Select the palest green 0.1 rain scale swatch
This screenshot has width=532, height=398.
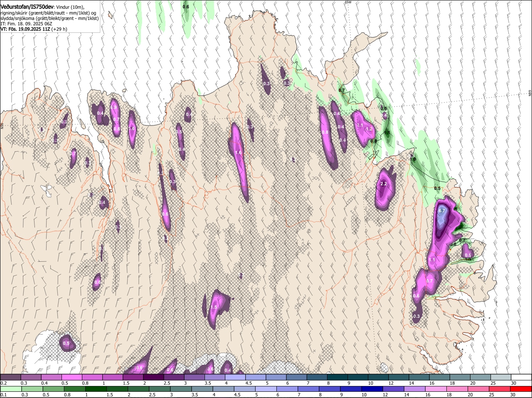(11, 389)
